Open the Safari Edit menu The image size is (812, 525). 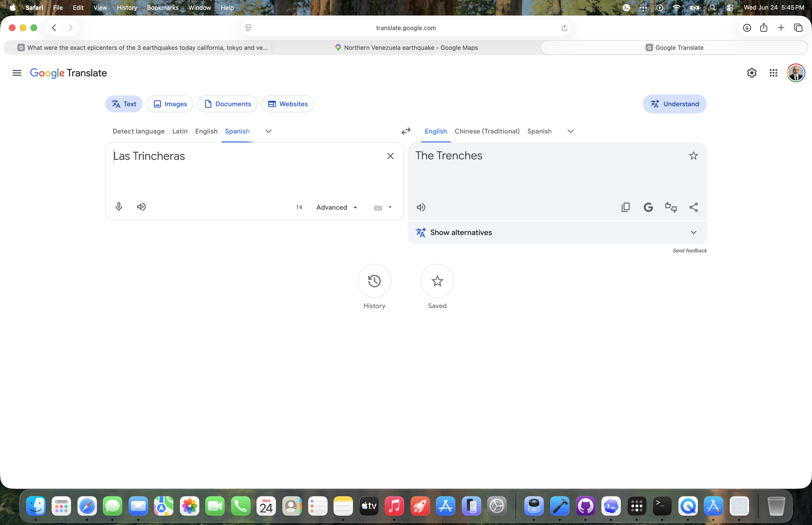click(x=78, y=7)
